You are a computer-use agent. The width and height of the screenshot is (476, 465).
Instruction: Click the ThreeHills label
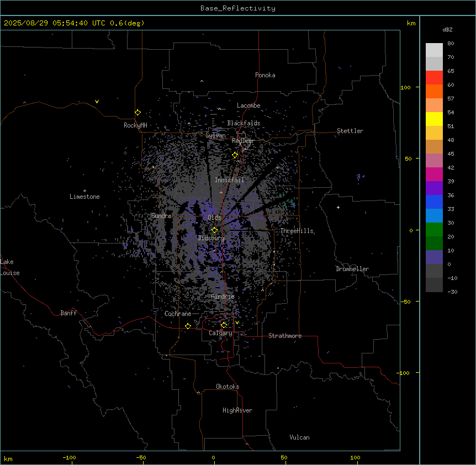(297, 231)
